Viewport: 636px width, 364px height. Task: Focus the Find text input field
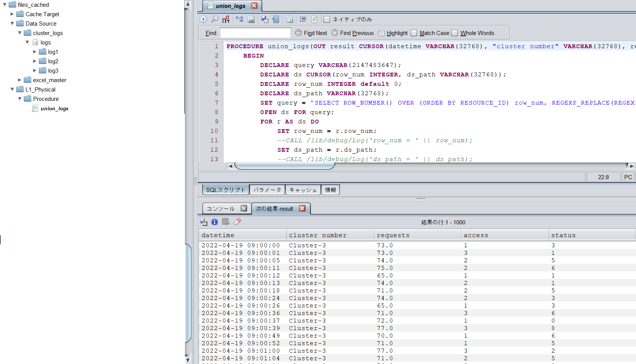255,33
